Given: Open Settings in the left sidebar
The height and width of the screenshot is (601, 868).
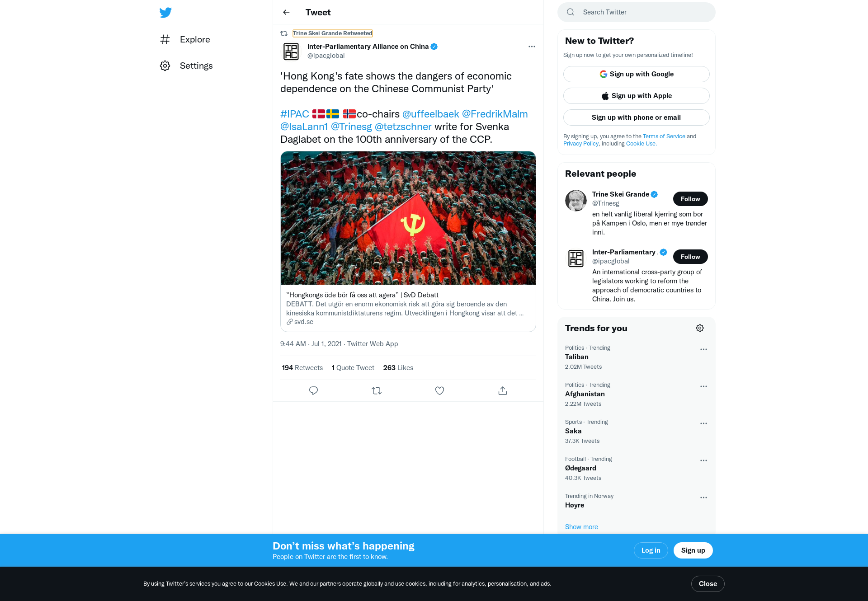Looking at the screenshot, I should coord(186,66).
